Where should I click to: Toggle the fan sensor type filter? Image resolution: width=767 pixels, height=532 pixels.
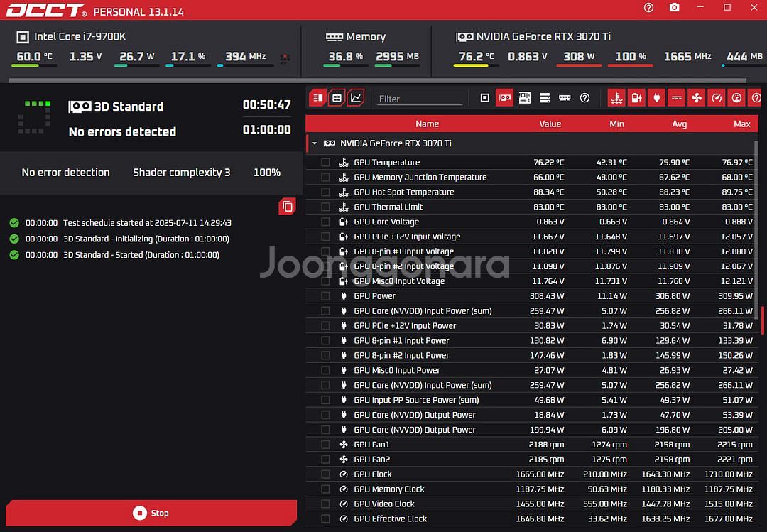697,98
